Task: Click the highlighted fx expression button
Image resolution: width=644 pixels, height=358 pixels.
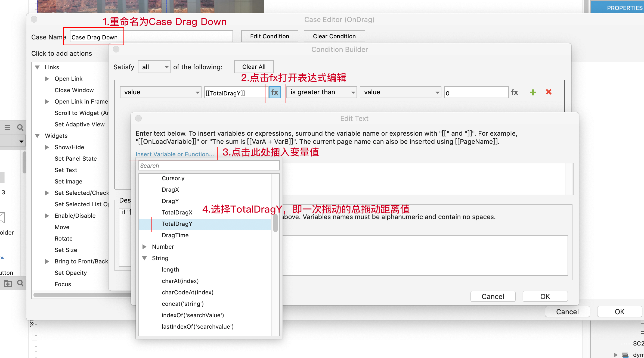Action: 275,92
